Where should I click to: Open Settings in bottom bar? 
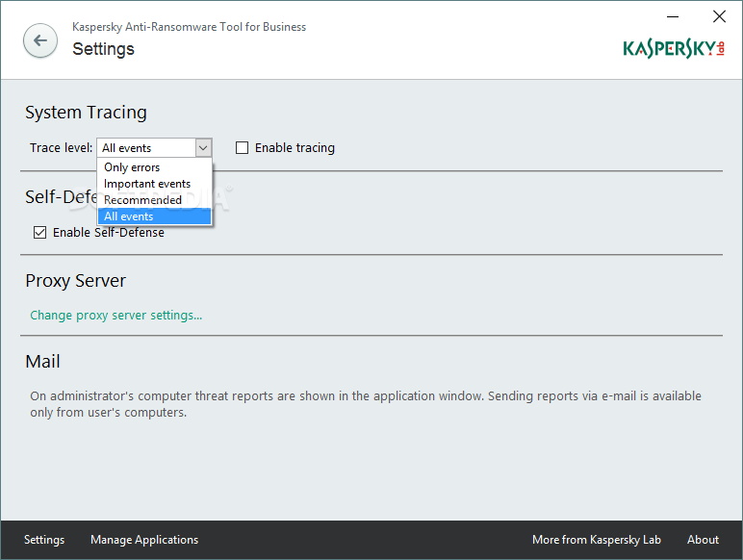point(44,540)
